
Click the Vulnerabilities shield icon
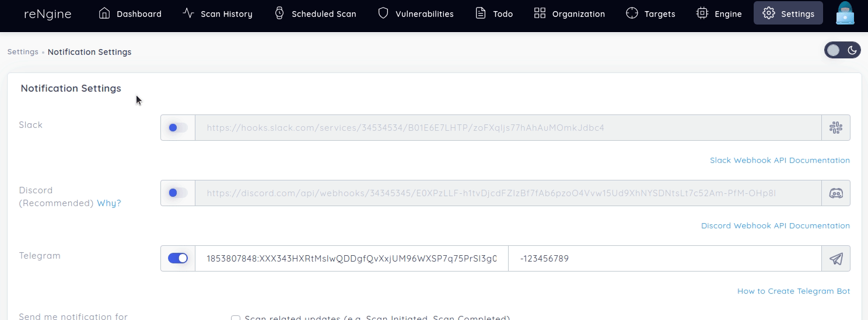click(x=383, y=13)
